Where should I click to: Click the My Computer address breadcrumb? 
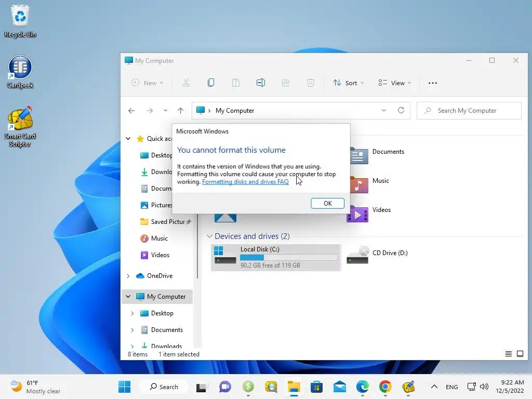point(235,111)
